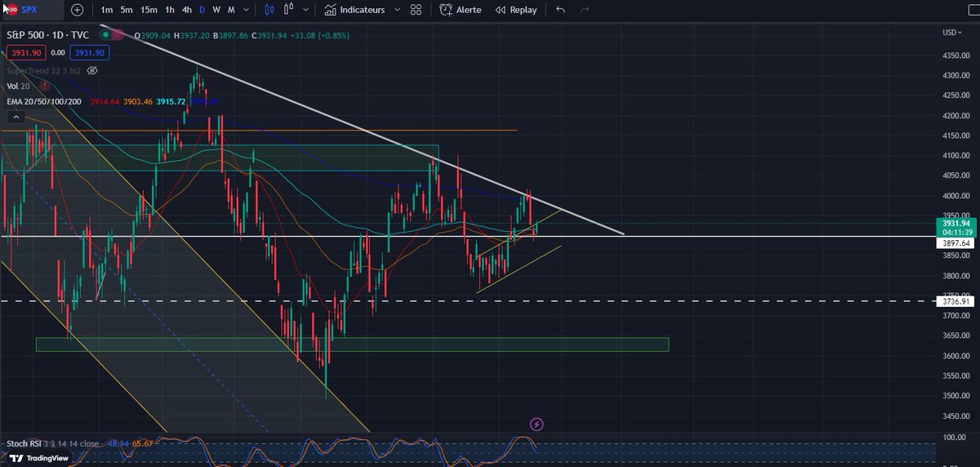Select the 15m timeframe
Screen dimensions: 980x467
[x=149, y=10]
